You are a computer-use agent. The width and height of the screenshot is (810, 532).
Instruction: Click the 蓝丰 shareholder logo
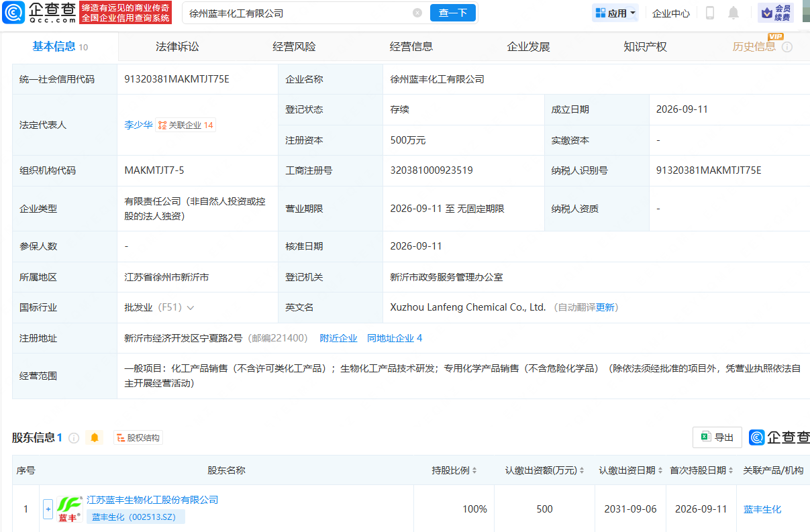(70, 509)
